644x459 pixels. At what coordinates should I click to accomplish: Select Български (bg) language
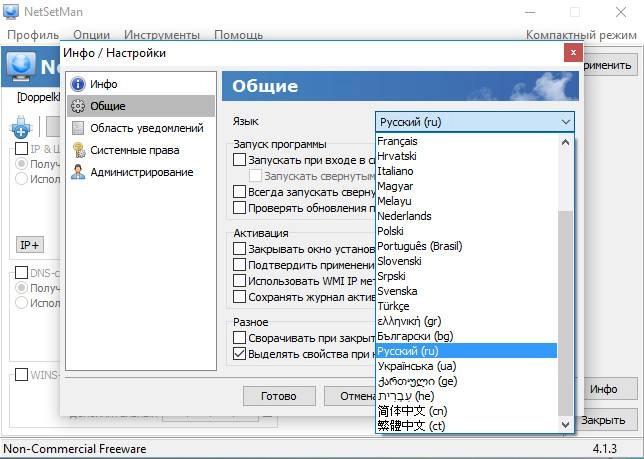467,336
